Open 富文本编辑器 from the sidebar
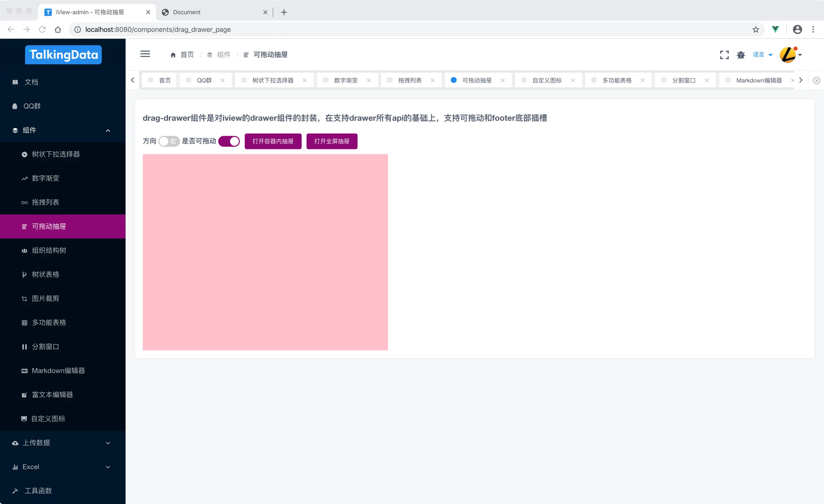Viewport: 824px width, 504px height. [53, 394]
